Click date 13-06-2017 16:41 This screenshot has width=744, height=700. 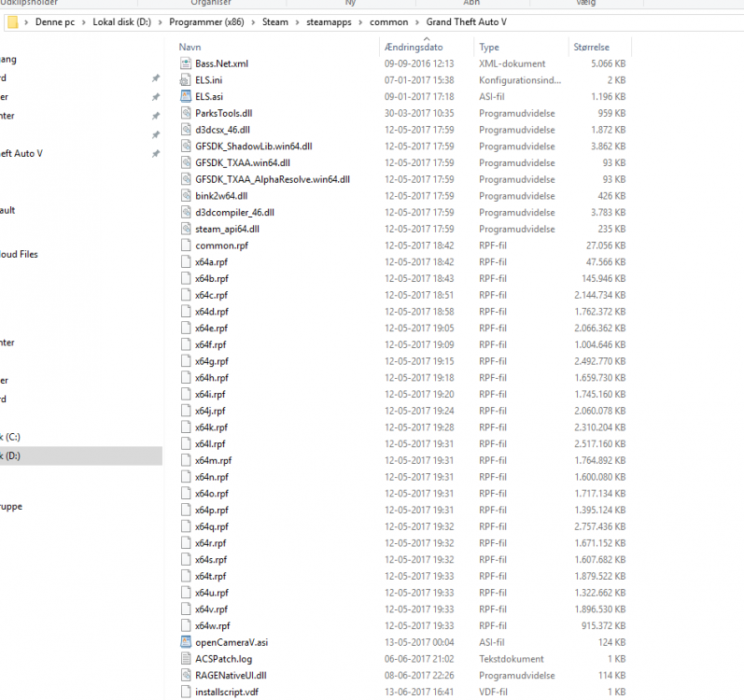(419, 692)
